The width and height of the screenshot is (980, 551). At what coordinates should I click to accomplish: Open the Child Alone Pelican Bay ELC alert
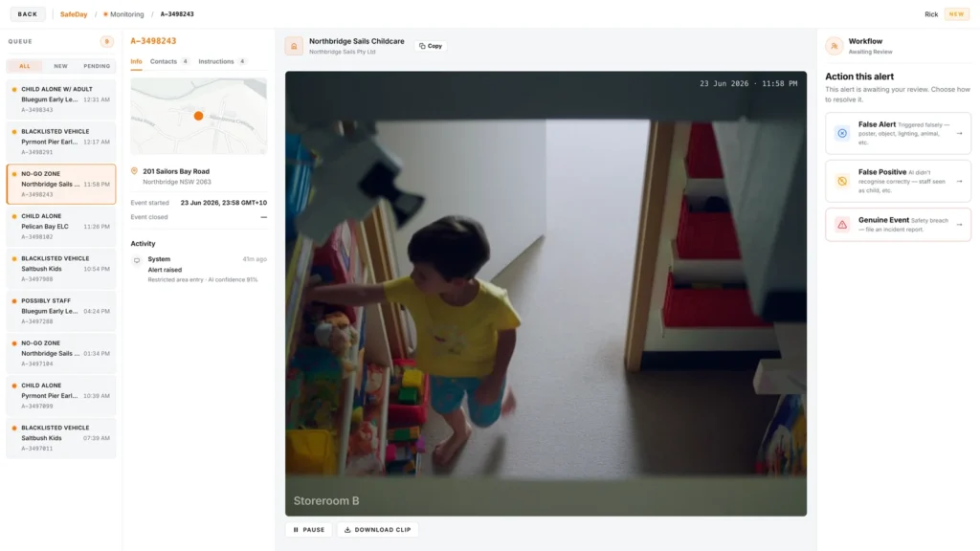(x=61, y=226)
